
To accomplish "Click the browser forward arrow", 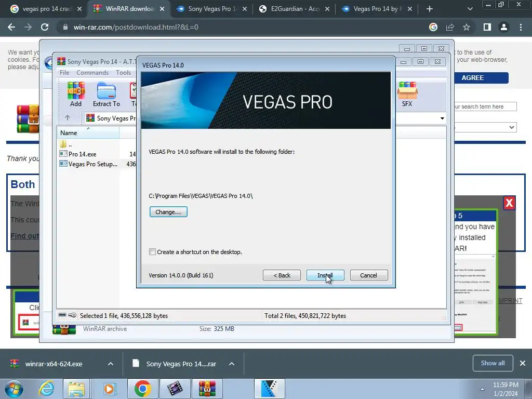I will [28, 27].
